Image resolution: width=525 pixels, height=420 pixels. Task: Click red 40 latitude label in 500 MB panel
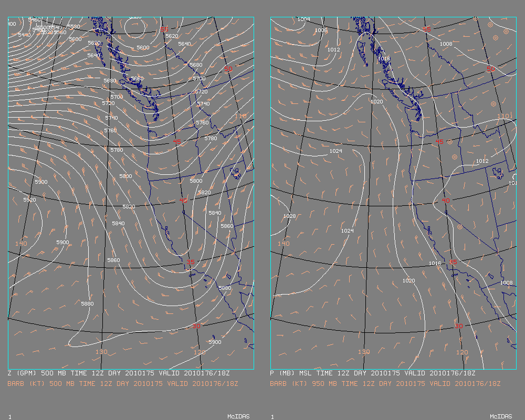click(x=183, y=200)
